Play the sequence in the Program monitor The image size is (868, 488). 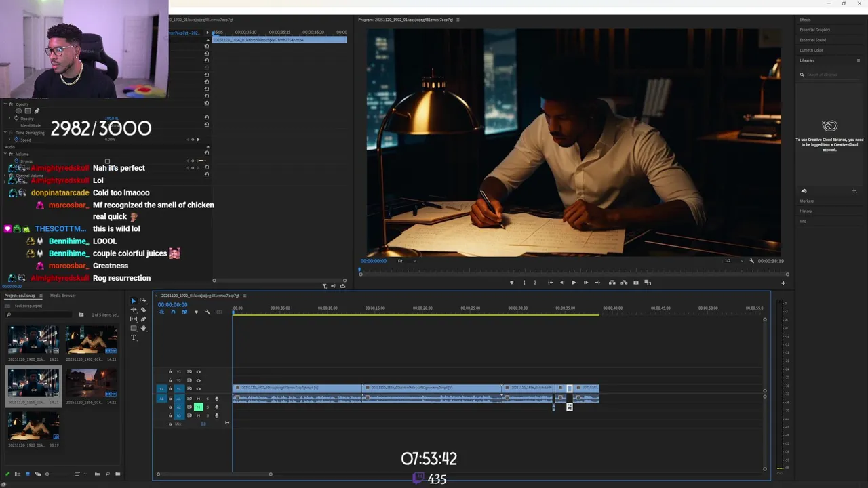(x=574, y=283)
